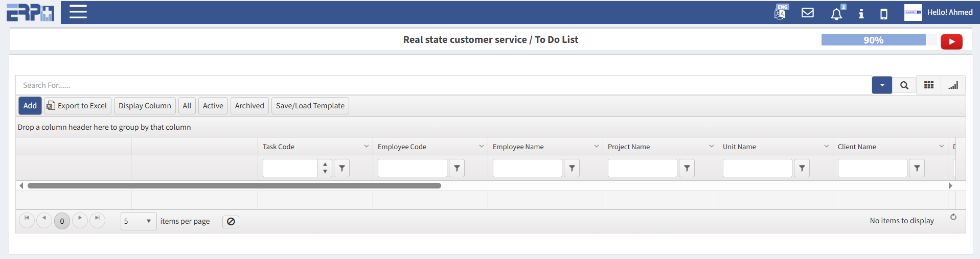Open Save/Load Template menu
The image size is (980, 259).
tap(310, 106)
